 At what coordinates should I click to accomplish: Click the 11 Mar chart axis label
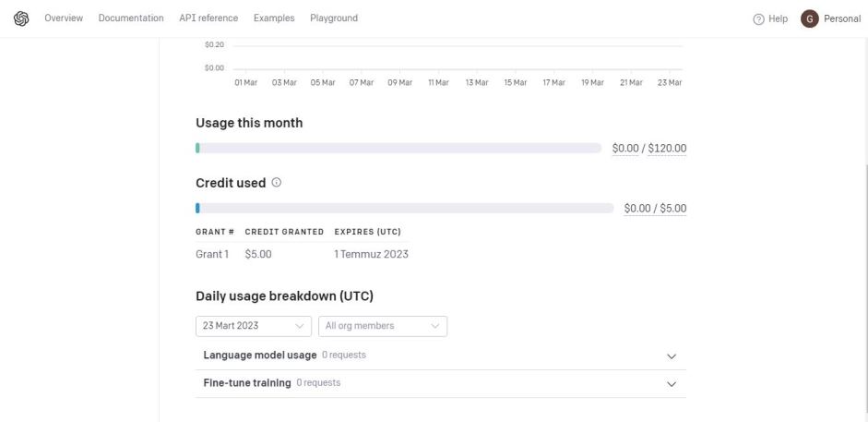(x=438, y=82)
